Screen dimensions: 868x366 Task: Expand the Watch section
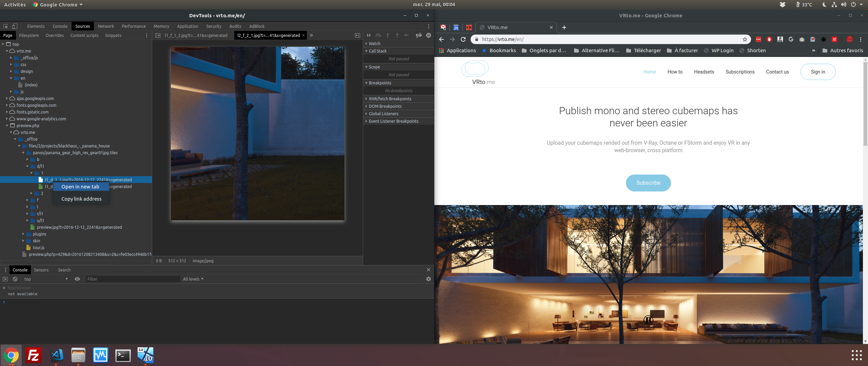374,43
